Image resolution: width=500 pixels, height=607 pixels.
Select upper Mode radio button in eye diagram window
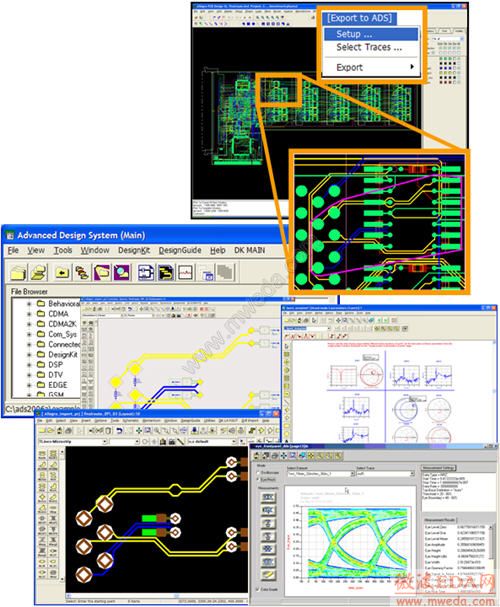(x=259, y=473)
